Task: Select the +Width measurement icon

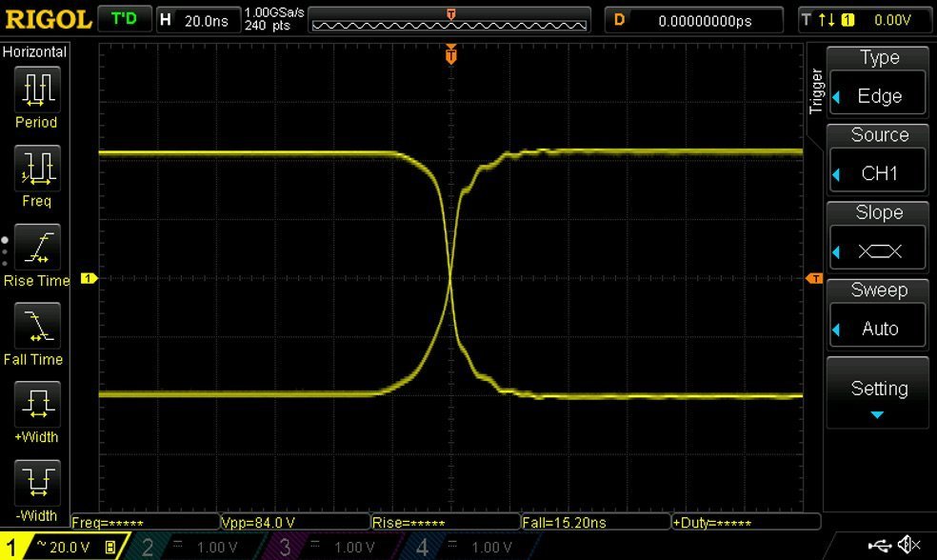Action: 37,404
